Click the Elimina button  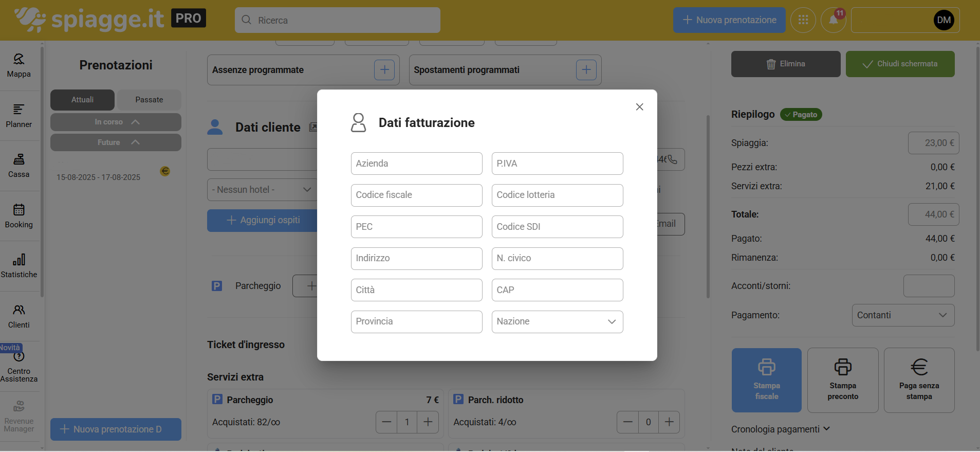point(786,64)
